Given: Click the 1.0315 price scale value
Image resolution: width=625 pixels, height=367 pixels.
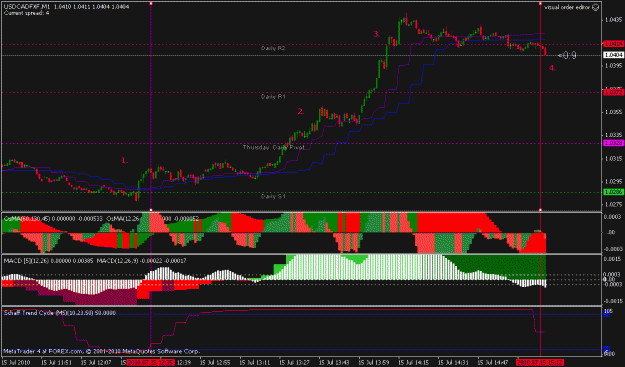Looking at the screenshot, I should click(x=613, y=159).
